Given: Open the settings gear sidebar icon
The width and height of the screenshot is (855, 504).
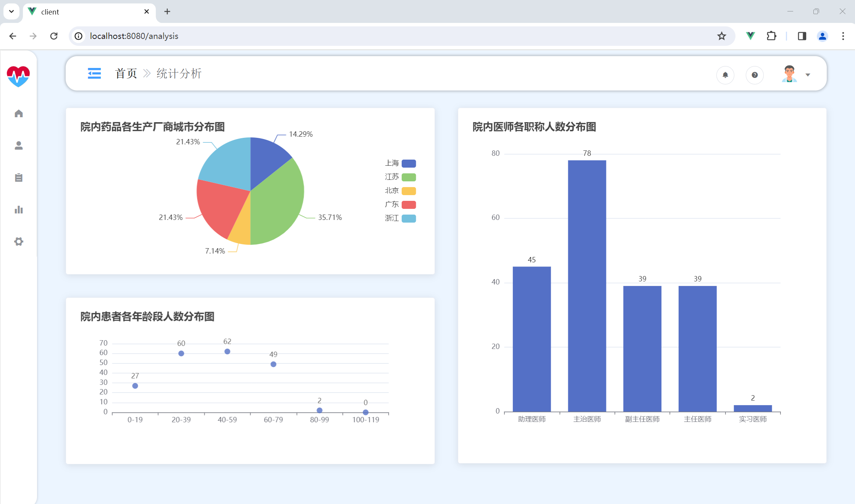Looking at the screenshot, I should coord(19,241).
